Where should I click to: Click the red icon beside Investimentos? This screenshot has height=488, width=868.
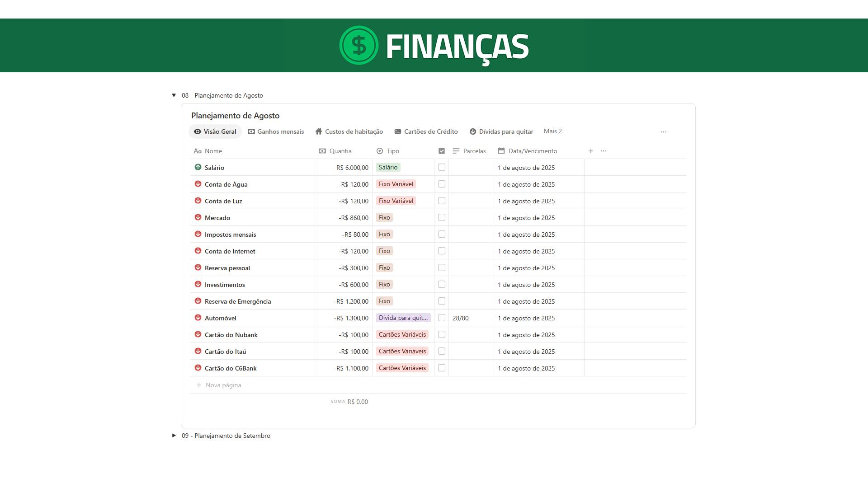point(198,284)
